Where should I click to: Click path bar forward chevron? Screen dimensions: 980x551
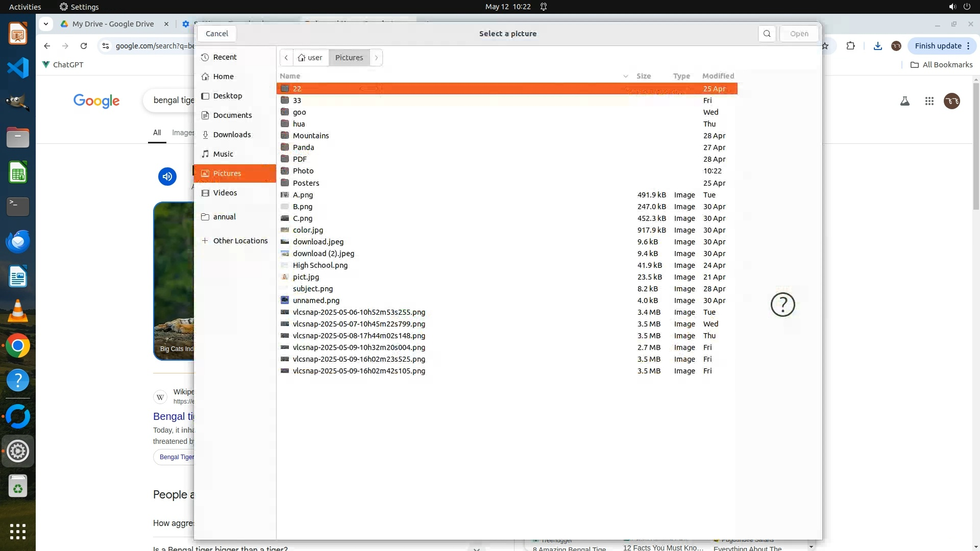pyautogui.click(x=376, y=58)
